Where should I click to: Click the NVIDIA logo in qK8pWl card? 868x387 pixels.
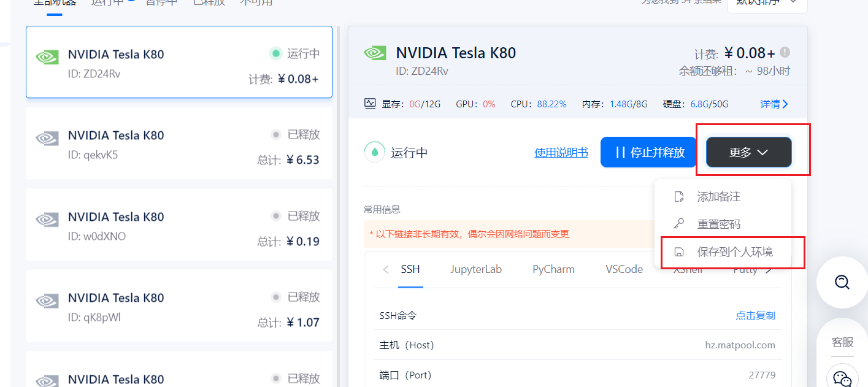(47, 301)
